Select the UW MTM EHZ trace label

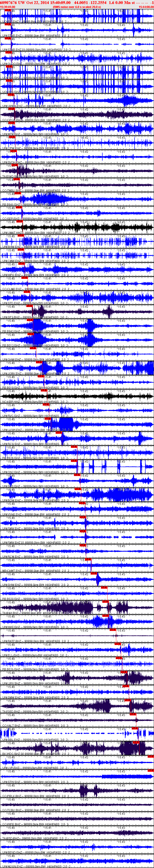(x=35, y=134)
